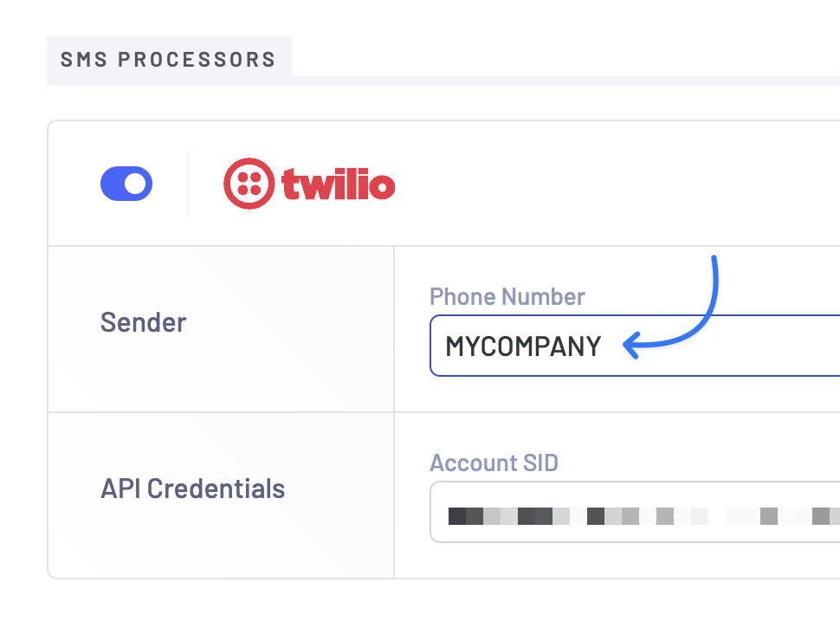Click the blue track of the Twilio toggle

click(x=111, y=184)
